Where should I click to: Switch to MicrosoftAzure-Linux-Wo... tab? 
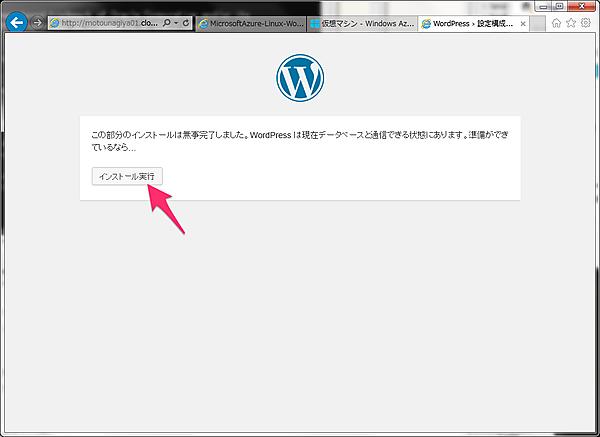[251, 23]
